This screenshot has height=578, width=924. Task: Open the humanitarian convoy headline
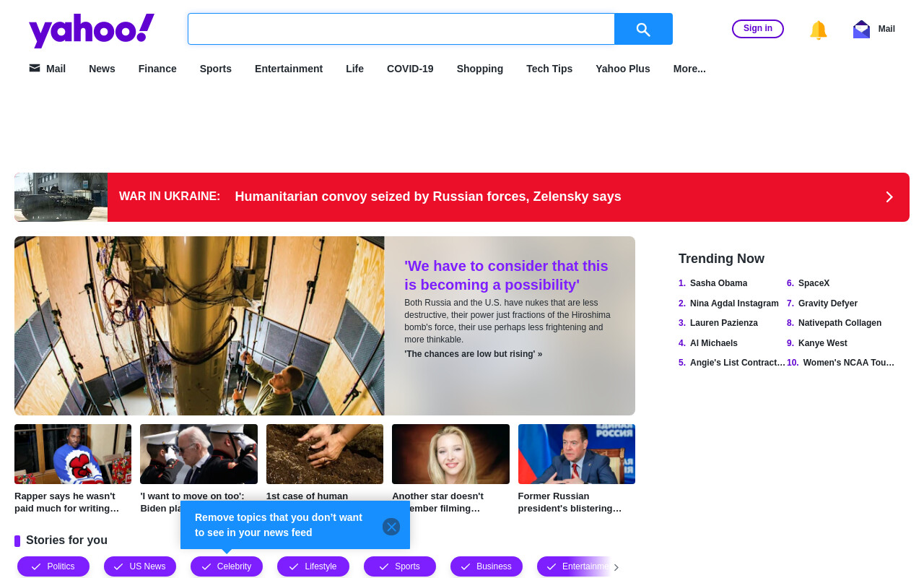coord(428,197)
